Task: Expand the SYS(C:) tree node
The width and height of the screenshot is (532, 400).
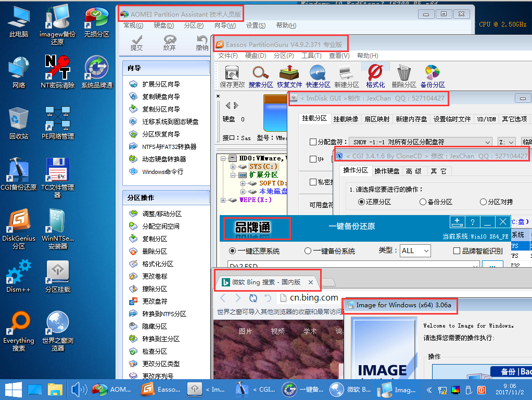Action: point(233,167)
